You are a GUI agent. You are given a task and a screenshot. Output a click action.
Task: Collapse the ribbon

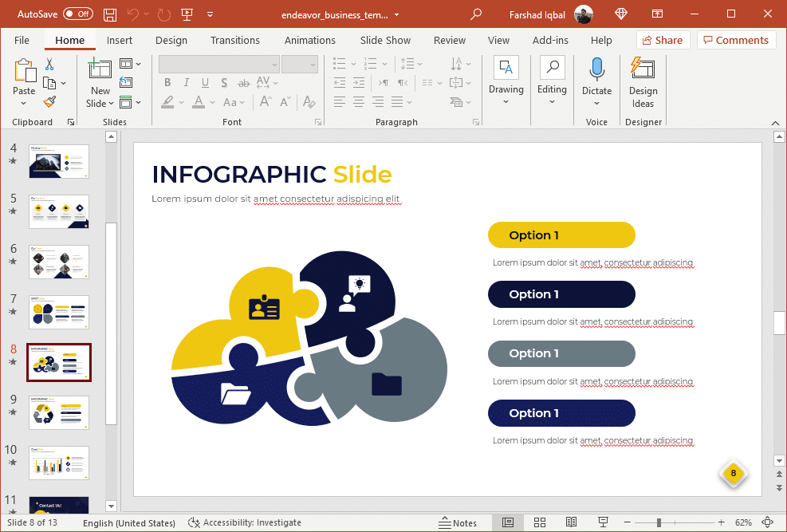pyautogui.click(x=776, y=123)
